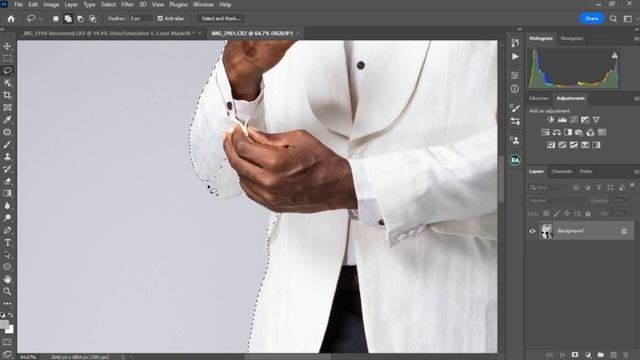Switch to the Channels tab
This screenshot has height=360, width=640.
point(561,171)
